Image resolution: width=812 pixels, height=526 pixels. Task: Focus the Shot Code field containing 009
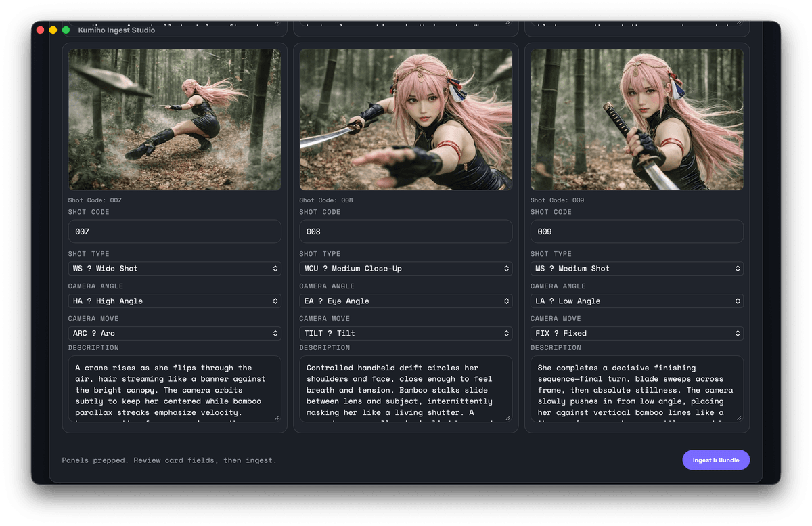click(x=637, y=232)
